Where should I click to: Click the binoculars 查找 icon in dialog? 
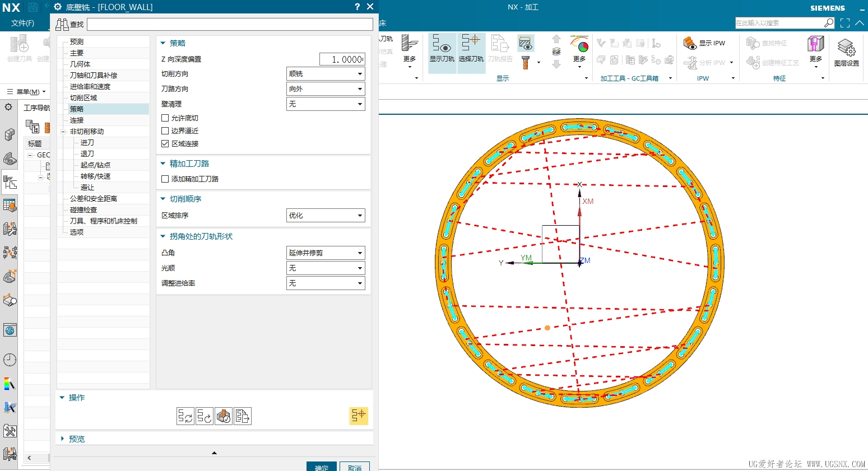click(x=62, y=24)
